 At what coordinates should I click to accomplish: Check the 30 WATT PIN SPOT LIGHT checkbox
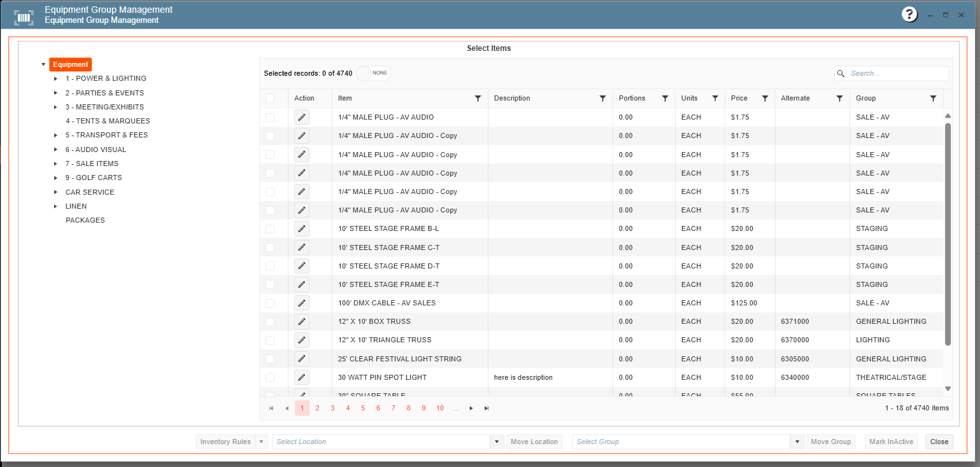coord(270,377)
